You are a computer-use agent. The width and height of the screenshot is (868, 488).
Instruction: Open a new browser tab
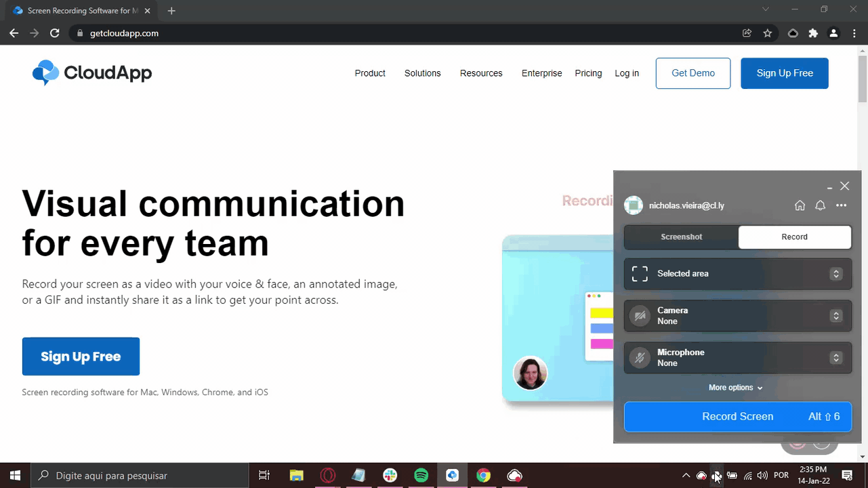pos(171,11)
